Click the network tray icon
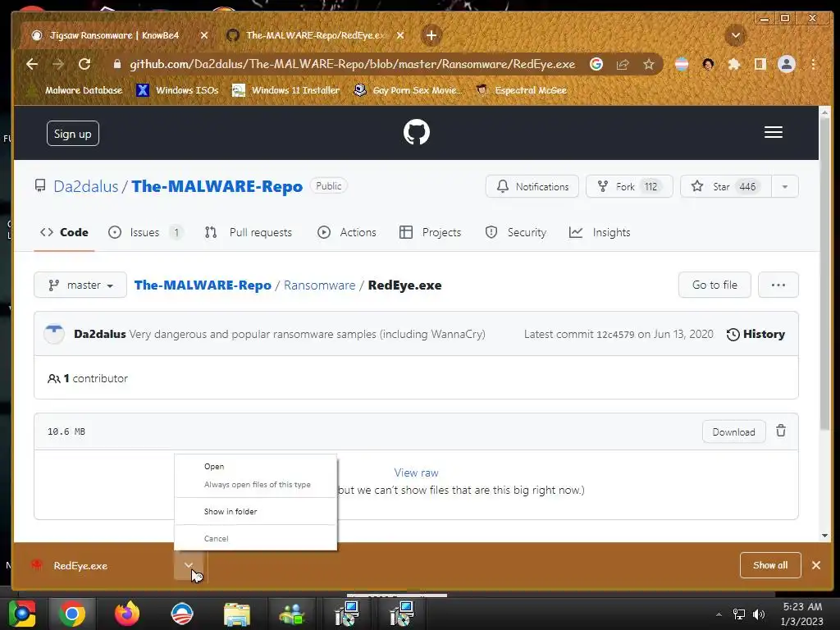840x630 pixels. (739, 614)
